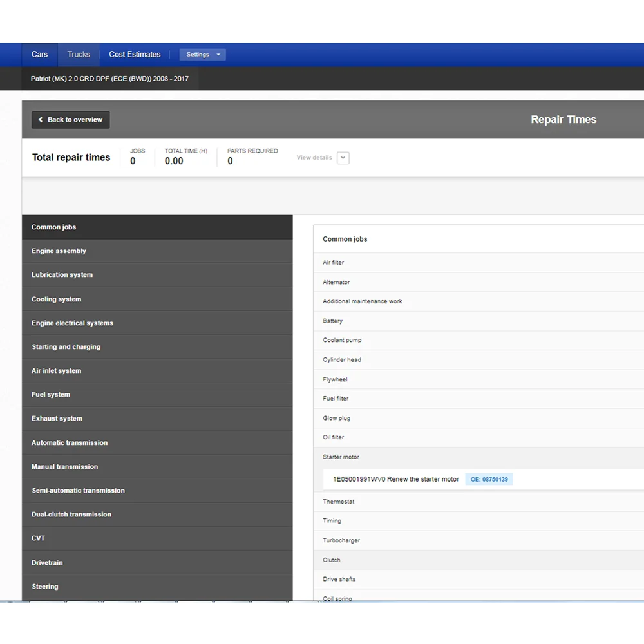Viewport: 644px width, 644px height.
Task: Open the Fuel system category
Action: (51, 395)
